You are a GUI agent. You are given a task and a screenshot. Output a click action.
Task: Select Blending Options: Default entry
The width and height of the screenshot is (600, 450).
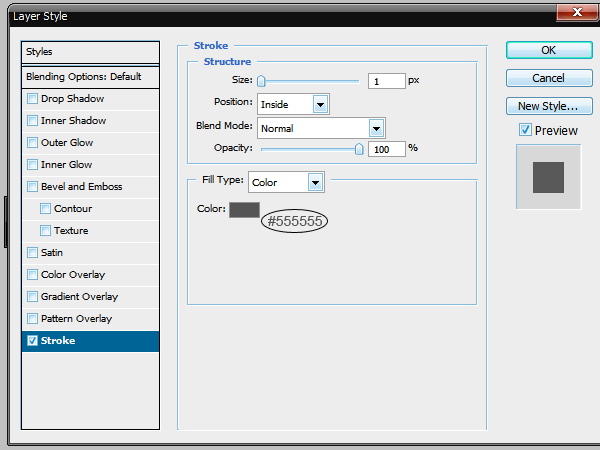91,77
